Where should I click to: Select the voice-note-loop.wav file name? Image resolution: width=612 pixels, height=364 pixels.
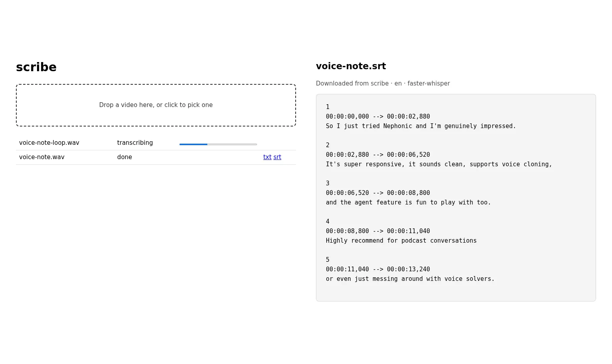click(x=49, y=143)
